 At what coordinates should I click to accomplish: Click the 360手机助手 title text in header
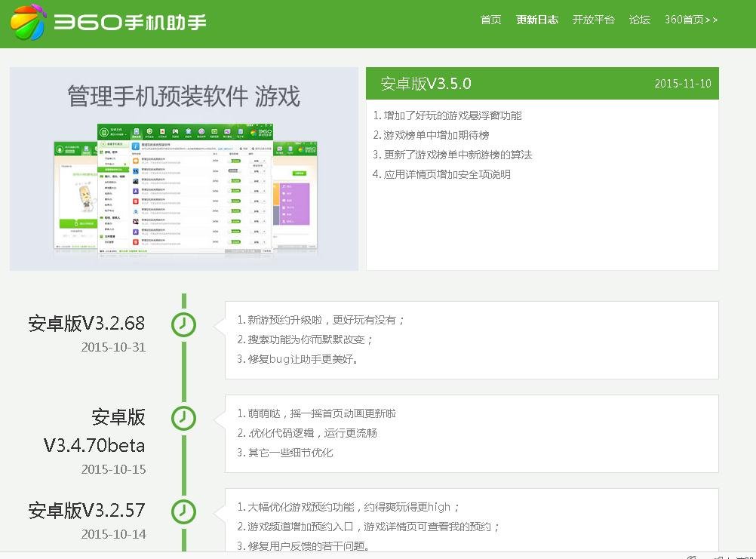131,22
